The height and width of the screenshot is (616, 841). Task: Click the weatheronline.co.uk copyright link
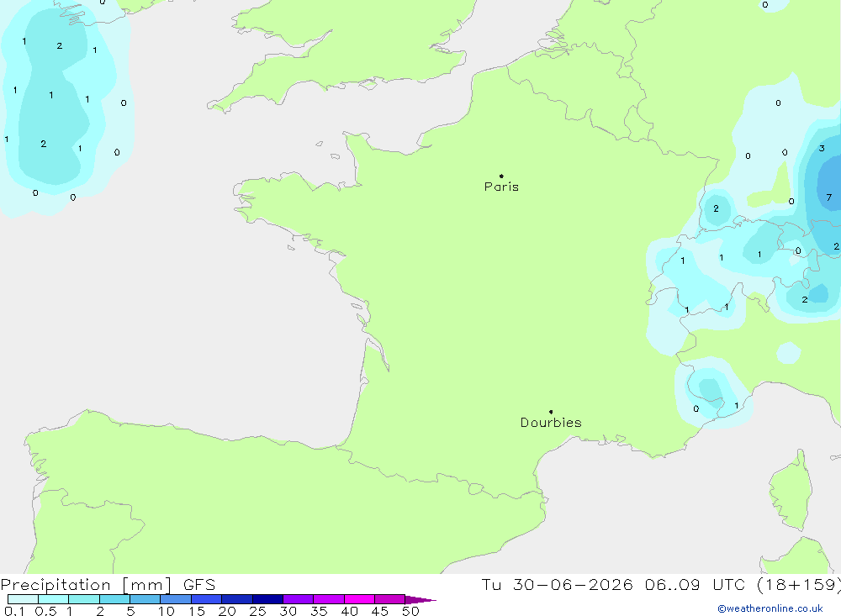[770, 608]
